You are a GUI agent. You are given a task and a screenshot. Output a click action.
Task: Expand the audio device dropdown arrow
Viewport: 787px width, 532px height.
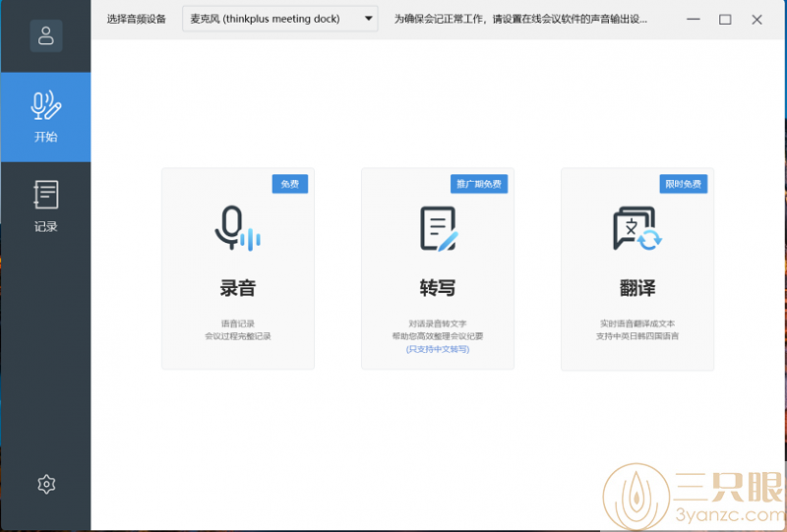(x=368, y=19)
